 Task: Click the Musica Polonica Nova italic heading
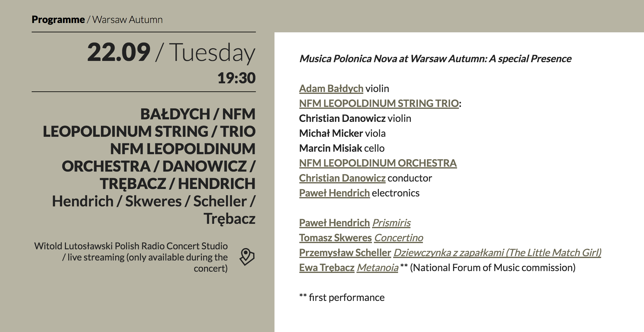coord(435,59)
